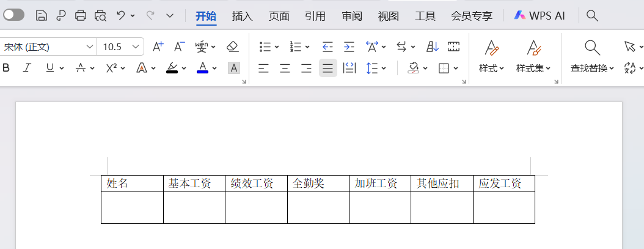The image size is (644, 249).
Task: Open bulleted list dropdown arrow
Action: [277, 47]
